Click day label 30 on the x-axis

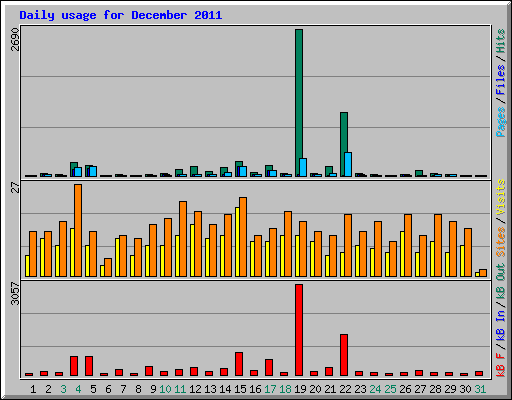465,389
